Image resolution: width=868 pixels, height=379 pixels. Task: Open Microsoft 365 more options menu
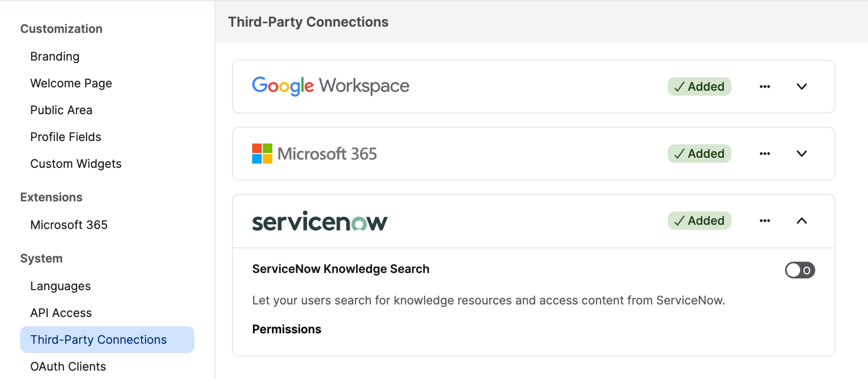[765, 154]
